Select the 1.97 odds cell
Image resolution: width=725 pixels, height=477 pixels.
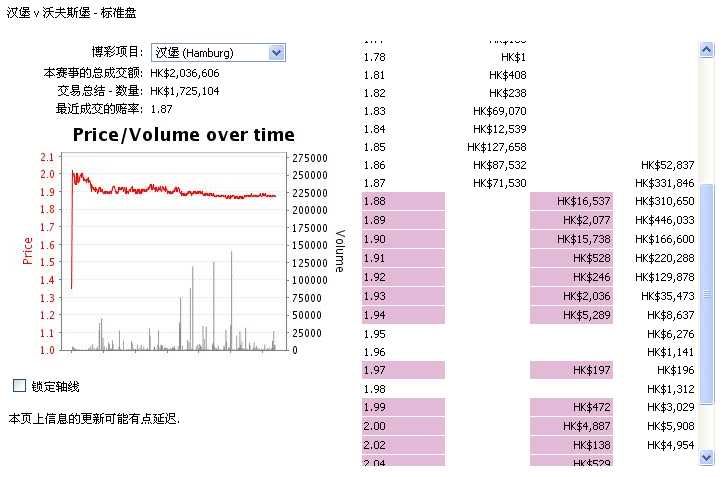tap(403, 371)
